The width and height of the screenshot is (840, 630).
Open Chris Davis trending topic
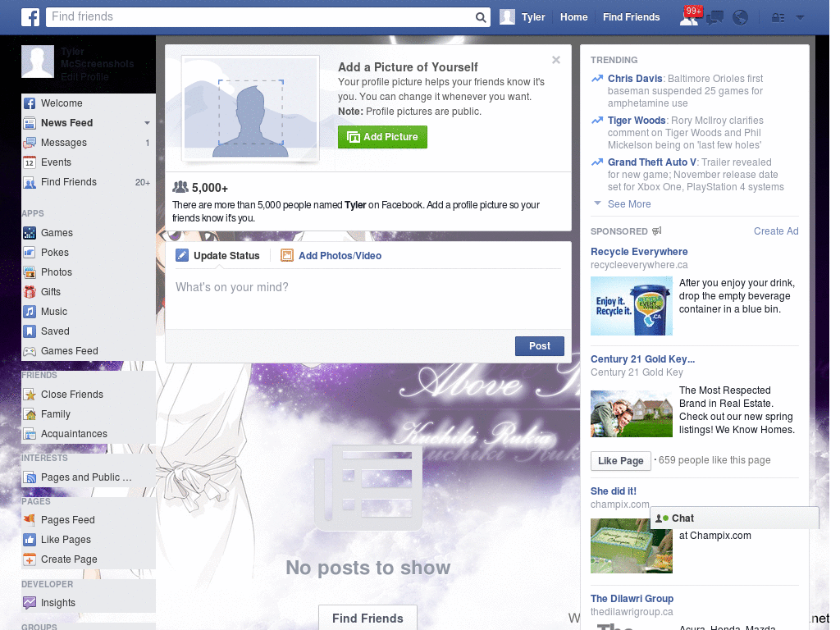(635, 78)
